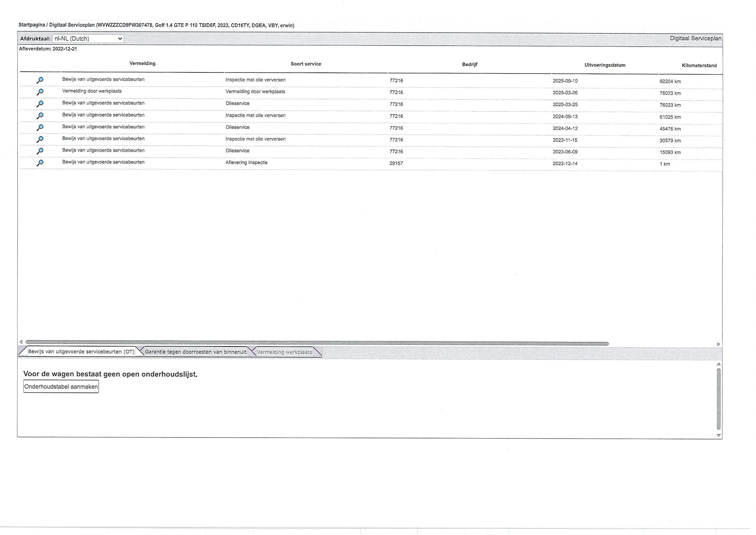Open magnifier for the 2023-11-15 inspection row
Screen dimensions: 756x535
(40, 139)
